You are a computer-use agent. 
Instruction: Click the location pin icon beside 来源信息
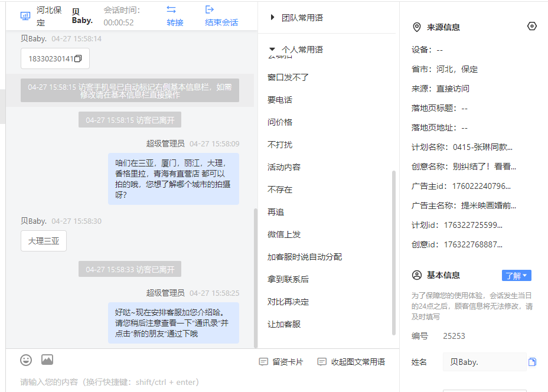416,27
